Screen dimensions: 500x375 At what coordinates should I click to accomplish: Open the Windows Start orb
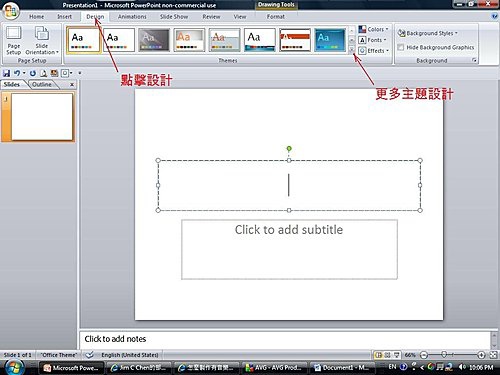click(x=14, y=368)
